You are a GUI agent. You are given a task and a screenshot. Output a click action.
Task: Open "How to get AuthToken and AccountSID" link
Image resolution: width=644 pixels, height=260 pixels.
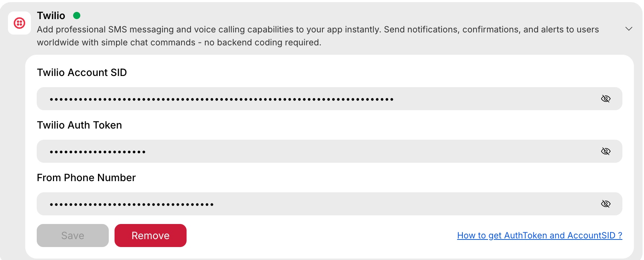point(539,235)
